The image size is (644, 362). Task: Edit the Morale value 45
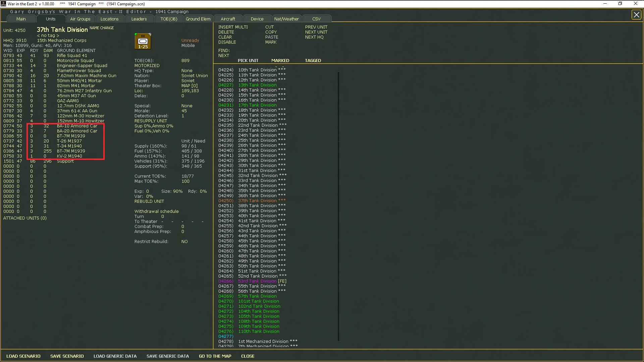(184, 111)
